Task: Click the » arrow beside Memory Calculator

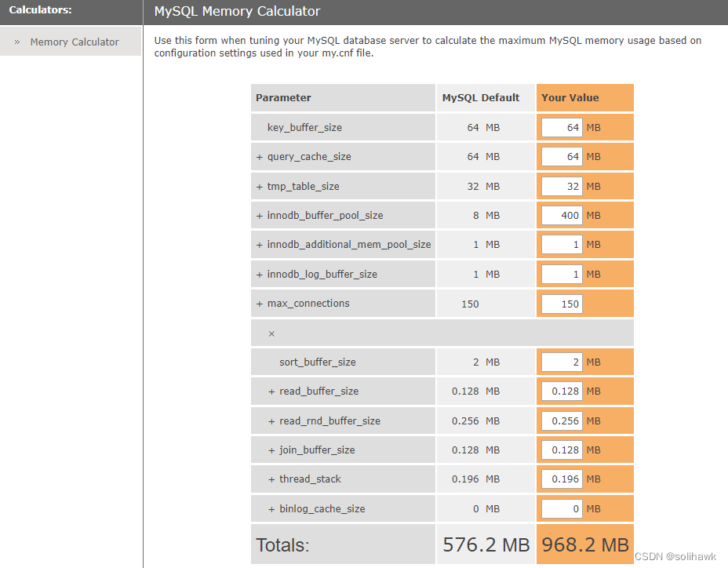Action: [x=17, y=42]
